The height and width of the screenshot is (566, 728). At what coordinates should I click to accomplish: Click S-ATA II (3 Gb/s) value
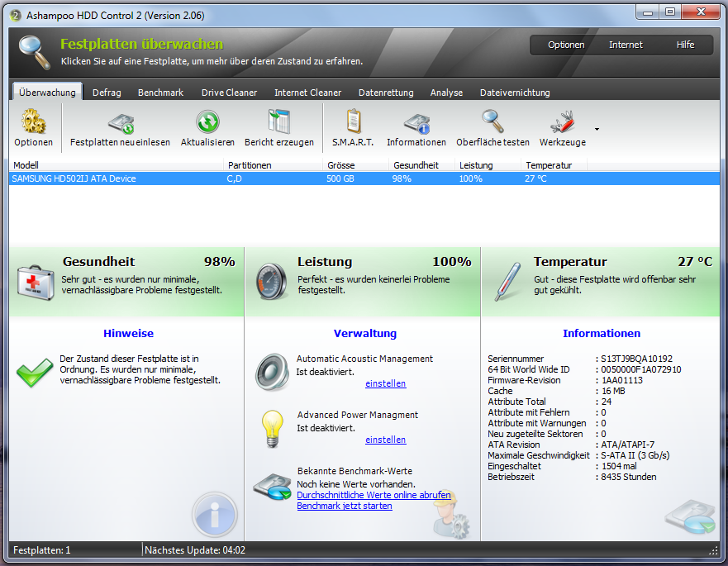(x=635, y=455)
